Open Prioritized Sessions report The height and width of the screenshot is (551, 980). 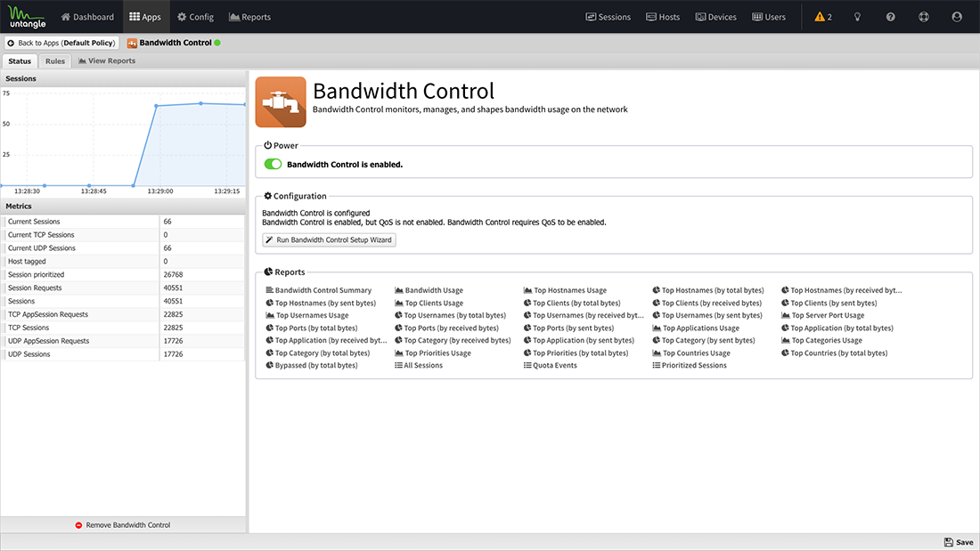point(690,366)
